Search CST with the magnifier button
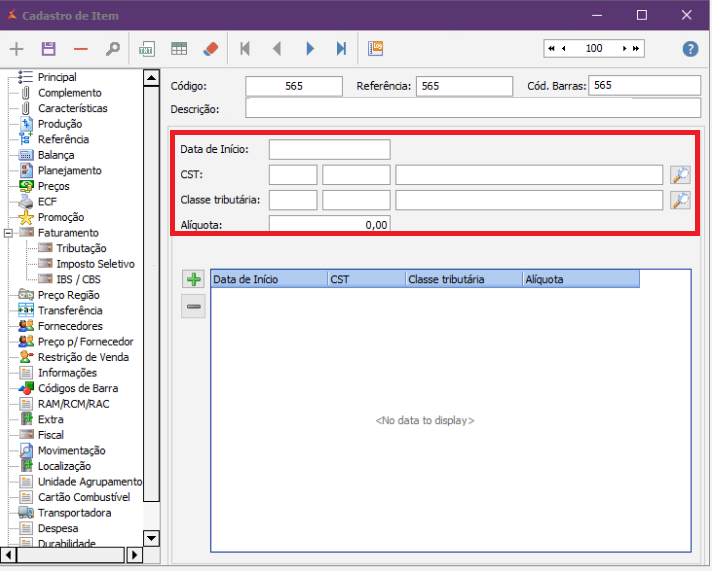 click(x=680, y=174)
